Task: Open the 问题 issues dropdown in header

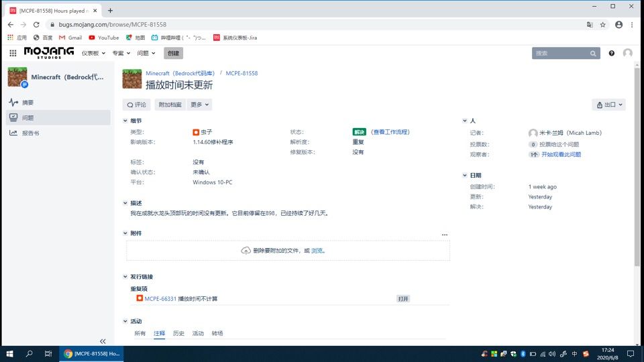Action: coord(146,53)
